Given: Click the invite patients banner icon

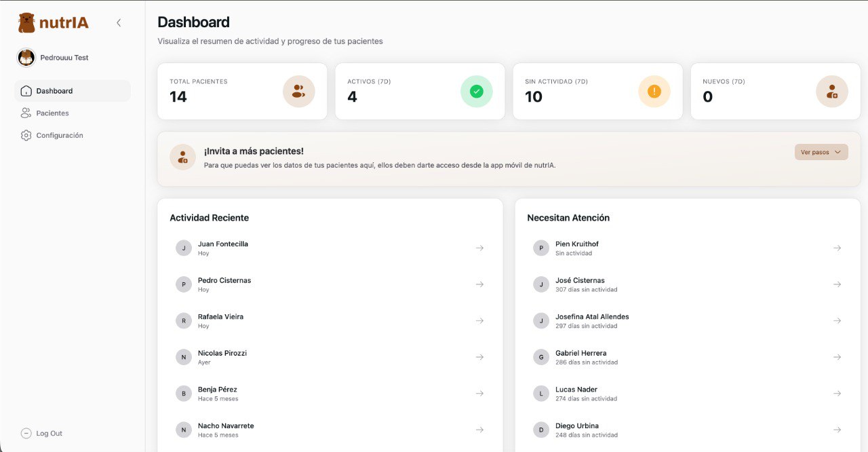Looking at the screenshot, I should click(182, 157).
